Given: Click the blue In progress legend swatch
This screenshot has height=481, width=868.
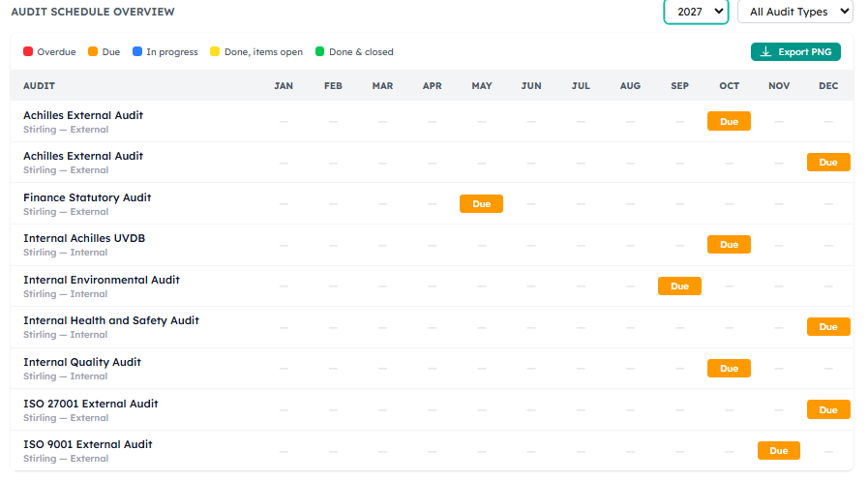Looking at the screenshot, I should click(x=137, y=51).
